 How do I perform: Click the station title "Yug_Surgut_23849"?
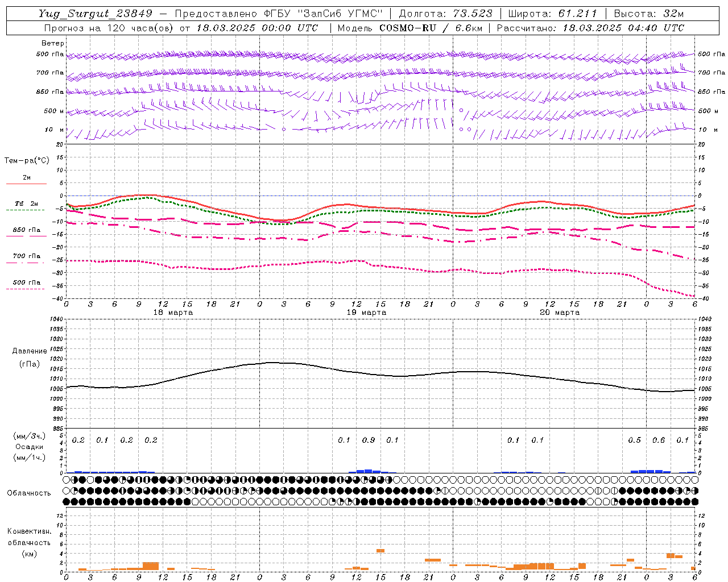click(x=96, y=14)
